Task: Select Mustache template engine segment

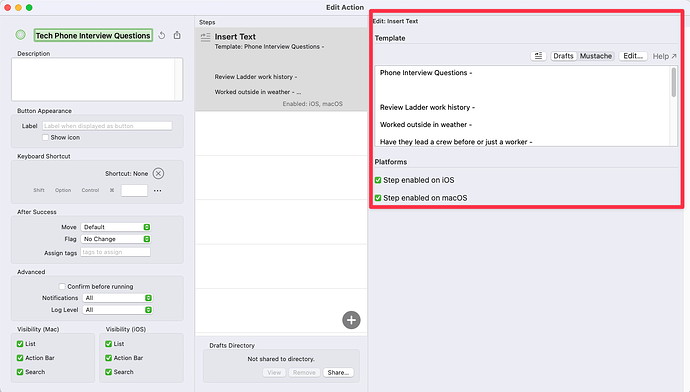Action: (x=595, y=56)
